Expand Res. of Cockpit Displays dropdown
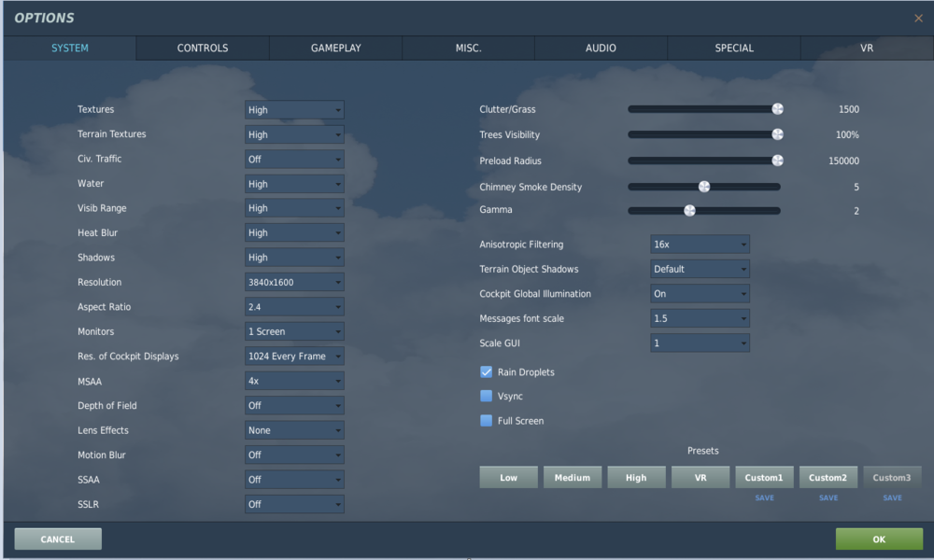The height and width of the screenshot is (560, 934). [x=294, y=356]
